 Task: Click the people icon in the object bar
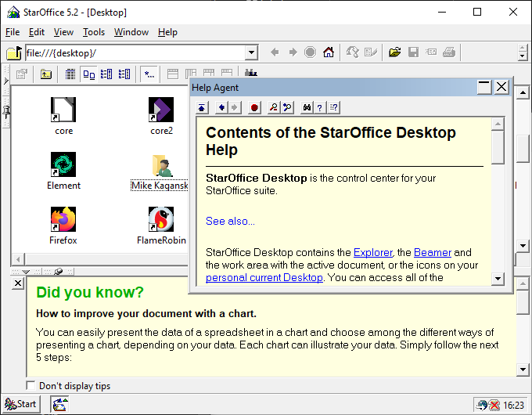(250, 72)
